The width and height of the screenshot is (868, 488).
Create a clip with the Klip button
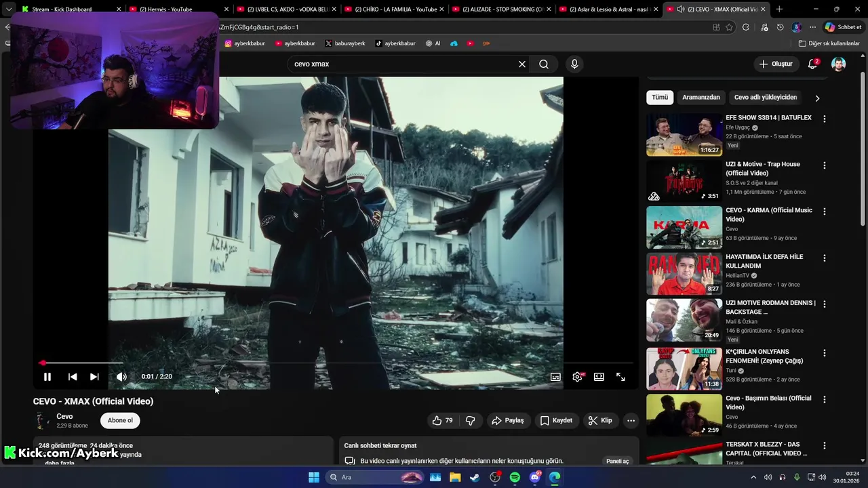click(600, 420)
